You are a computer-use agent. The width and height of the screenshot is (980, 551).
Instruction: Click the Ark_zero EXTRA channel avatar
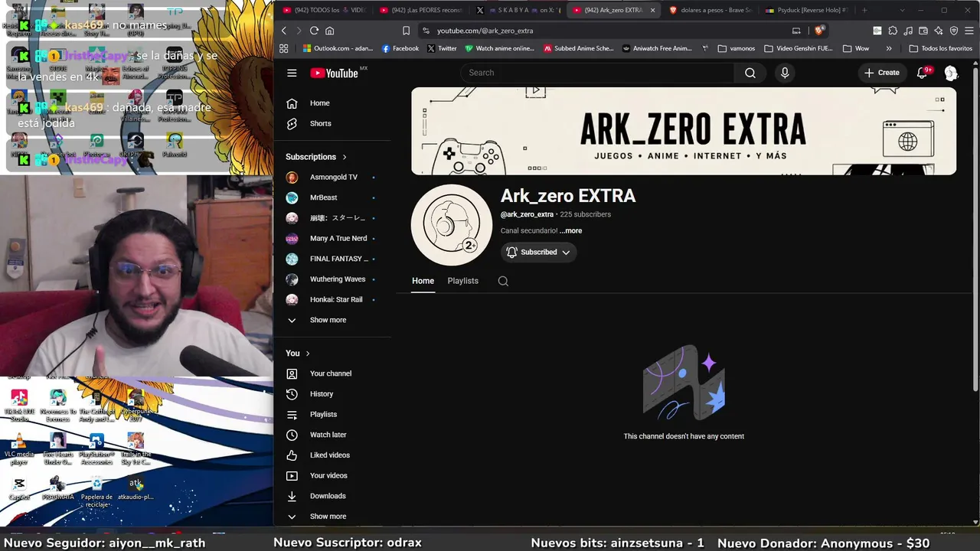(452, 225)
